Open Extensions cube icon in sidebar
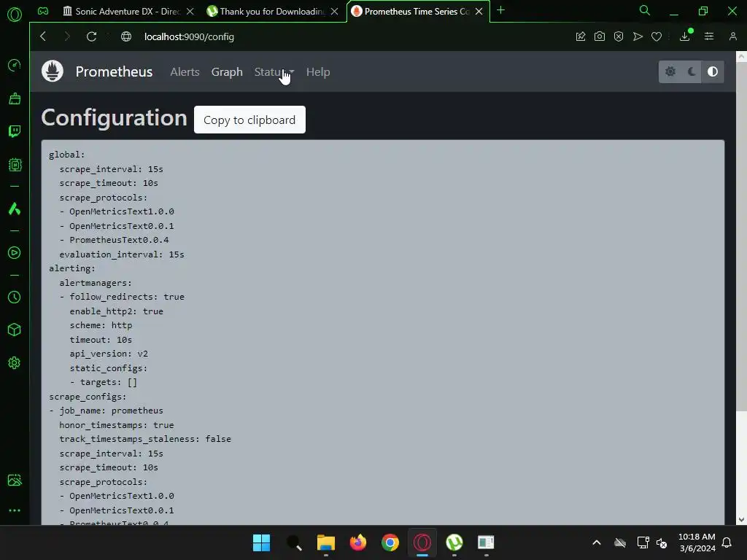 coord(15,330)
